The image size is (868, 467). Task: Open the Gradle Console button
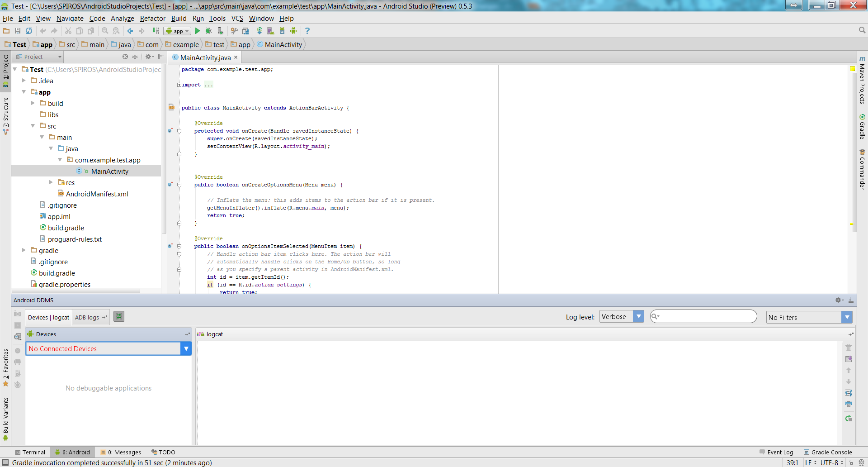828,452
